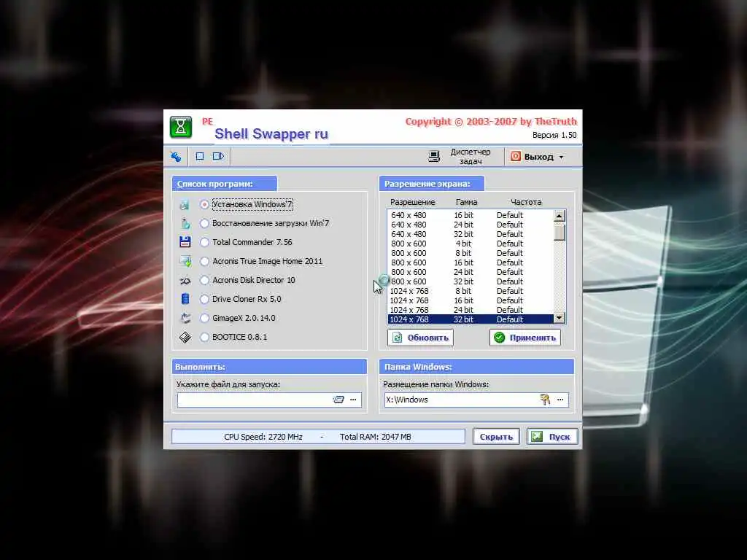The height and width of the screenshot is (560, 747).
Task: Click the Частота column header
Action: click(x=526, y=202)
